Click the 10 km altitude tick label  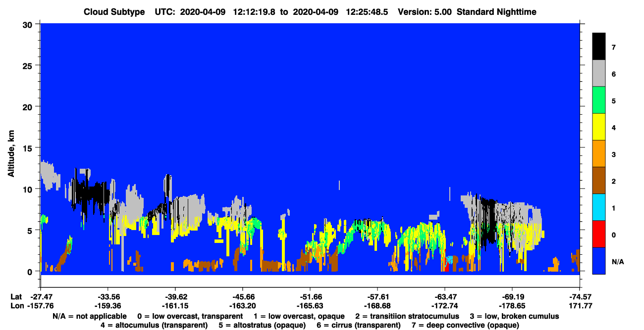[29, 189]
